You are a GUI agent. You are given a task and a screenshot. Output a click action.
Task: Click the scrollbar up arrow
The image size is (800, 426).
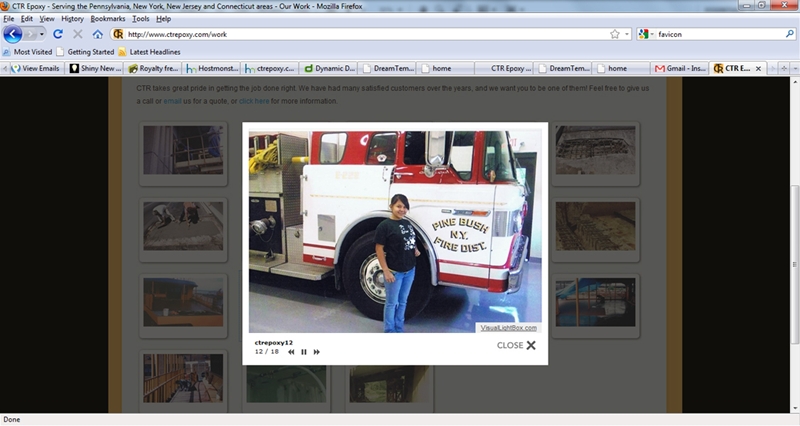point(795,81)
